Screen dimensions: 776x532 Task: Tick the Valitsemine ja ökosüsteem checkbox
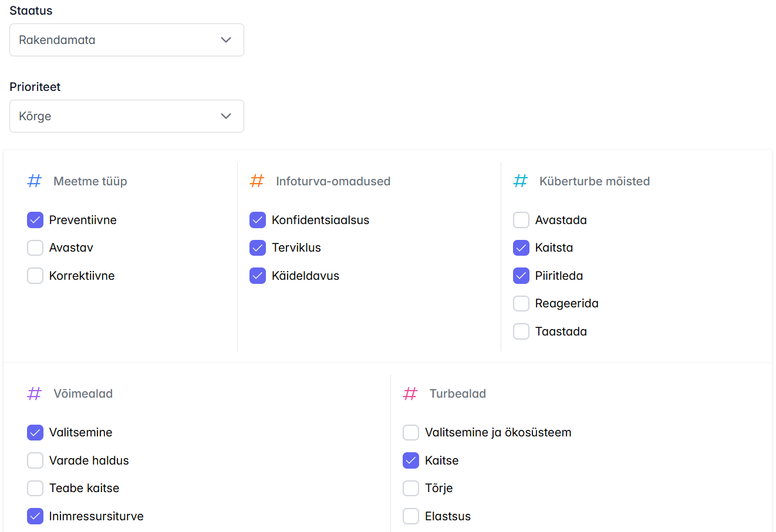coord(411,432)
